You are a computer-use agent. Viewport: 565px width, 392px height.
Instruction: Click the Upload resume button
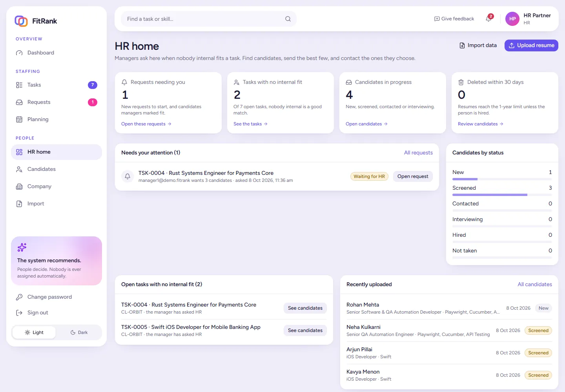(531, 45)
